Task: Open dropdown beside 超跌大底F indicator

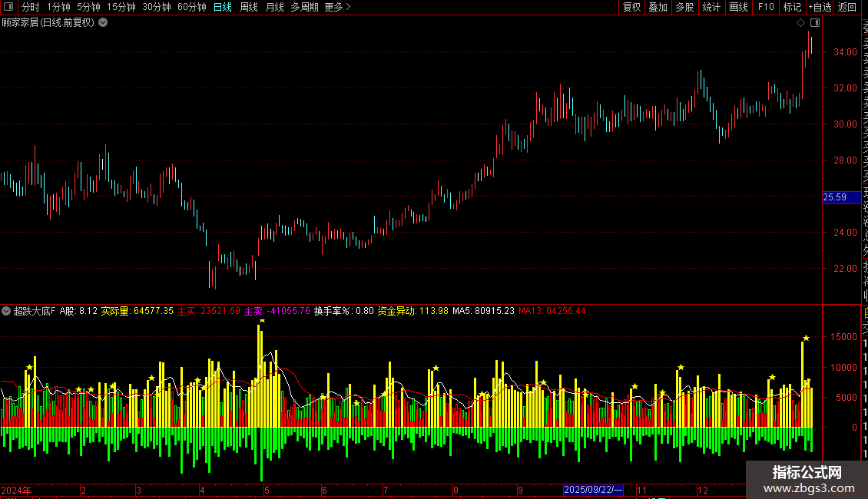Action: (6, 311)
